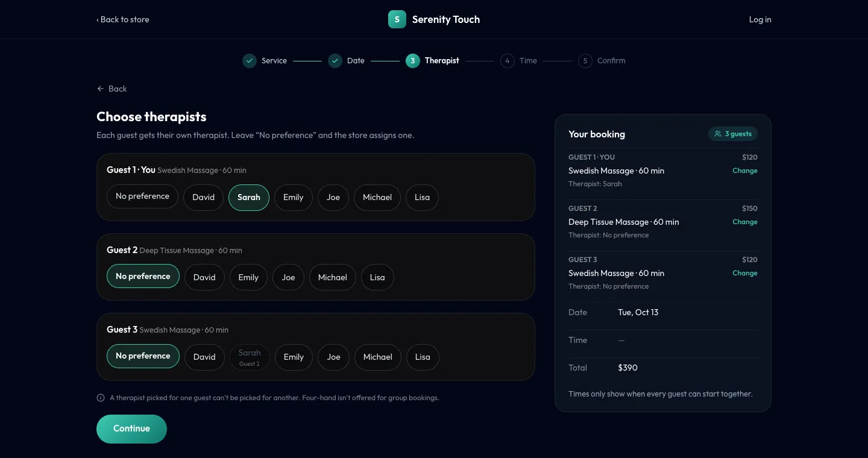This screenshot has height=458, width=868.
Task: Click the 3 guests badge icon
Action: pyautogui.click(x=718, y=134)
